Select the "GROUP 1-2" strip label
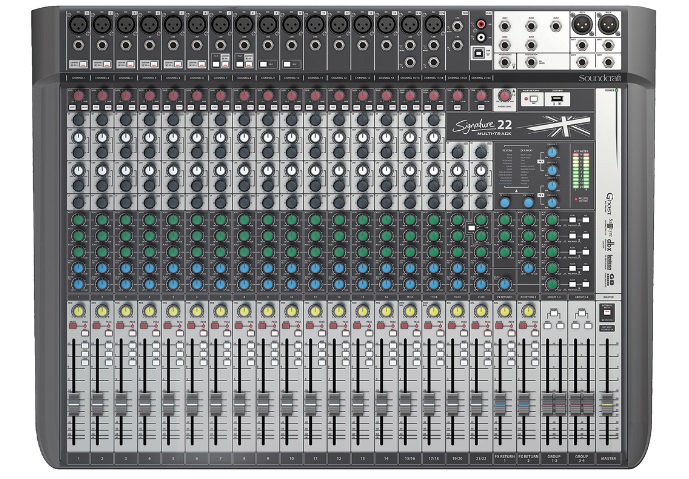 click(553, 458)
